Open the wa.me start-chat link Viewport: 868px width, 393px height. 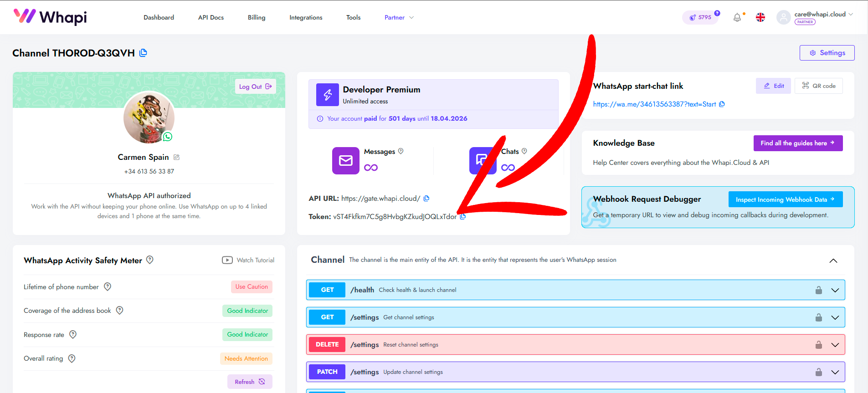click(x=654, y=104)
